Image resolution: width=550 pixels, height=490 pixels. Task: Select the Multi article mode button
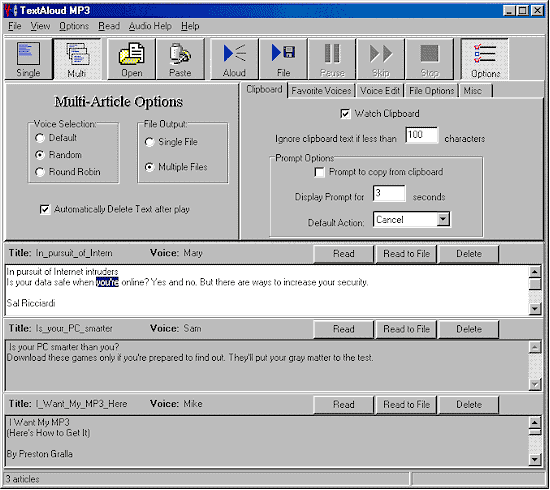point(77,59)
